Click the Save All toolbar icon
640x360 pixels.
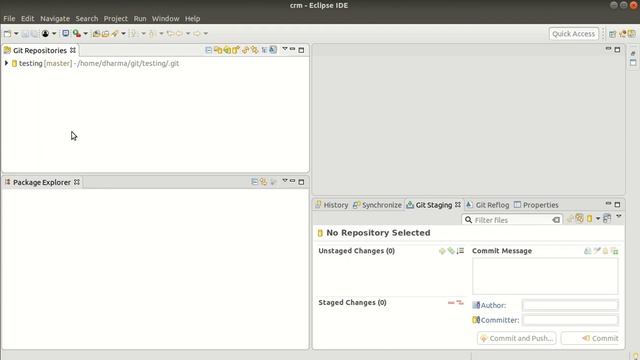[34, 34]
